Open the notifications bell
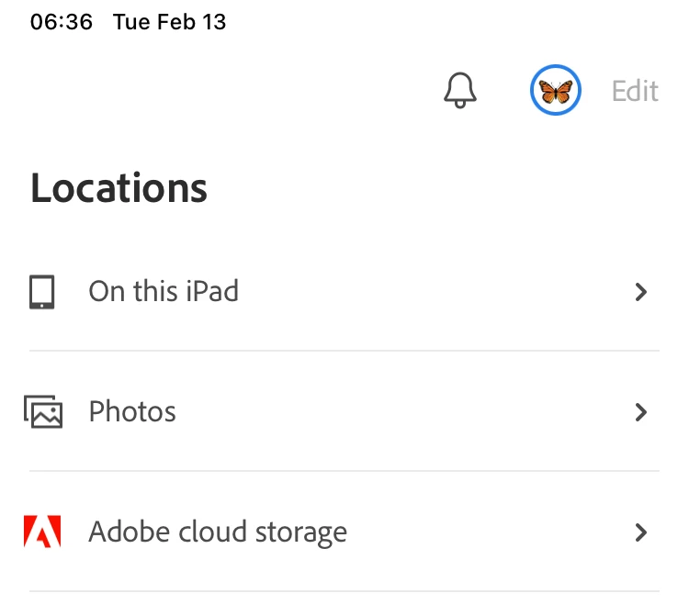The image size is (689, 616). point(460,91)
